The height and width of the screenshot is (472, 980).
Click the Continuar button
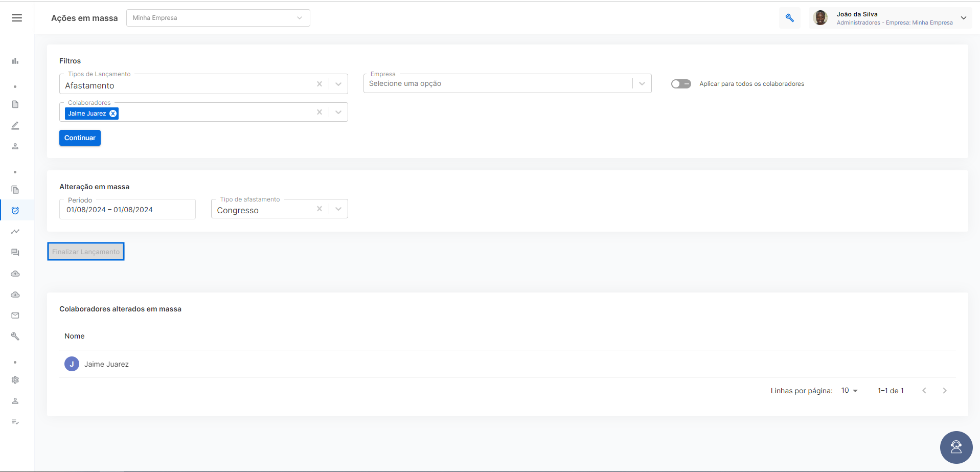pyautogui.click(x=80, y=138)
